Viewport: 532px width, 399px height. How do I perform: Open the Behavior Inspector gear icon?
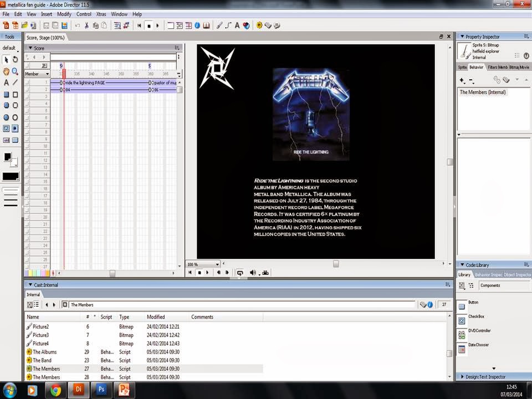[x=259, y=25]
